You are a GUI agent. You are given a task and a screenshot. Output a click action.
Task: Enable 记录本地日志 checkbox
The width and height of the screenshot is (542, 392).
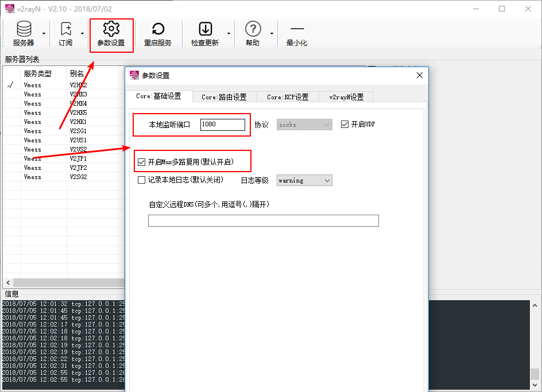(x=141, y=180)
